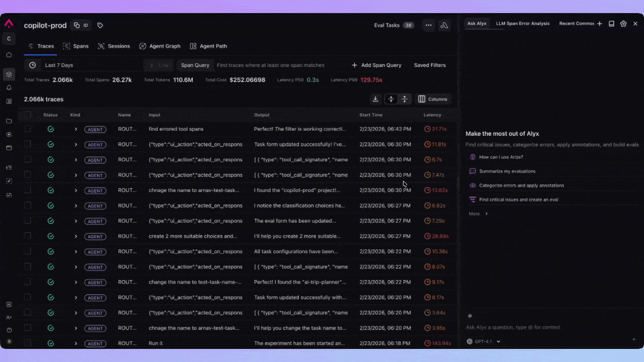
Task: Open the user avatar at sidebar bottom
Action: (9, 341)
